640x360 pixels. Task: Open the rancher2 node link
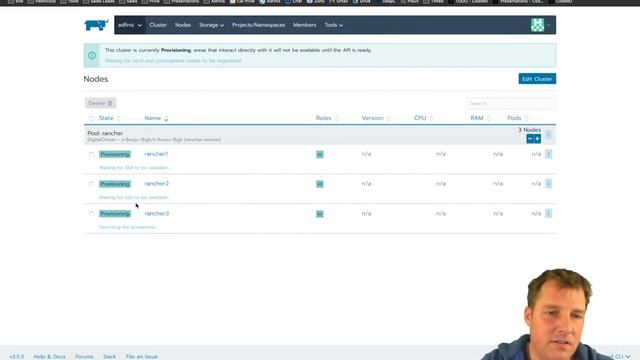pos(157,184)
